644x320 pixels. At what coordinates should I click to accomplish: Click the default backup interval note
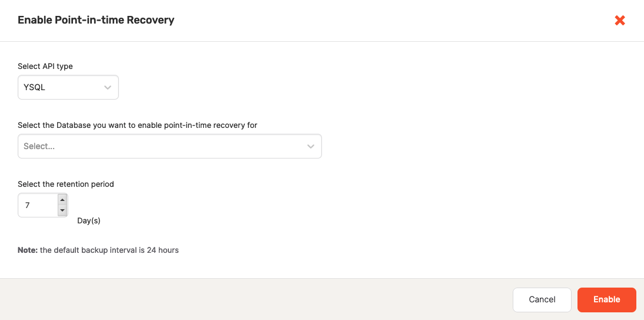tap(109, 250)
